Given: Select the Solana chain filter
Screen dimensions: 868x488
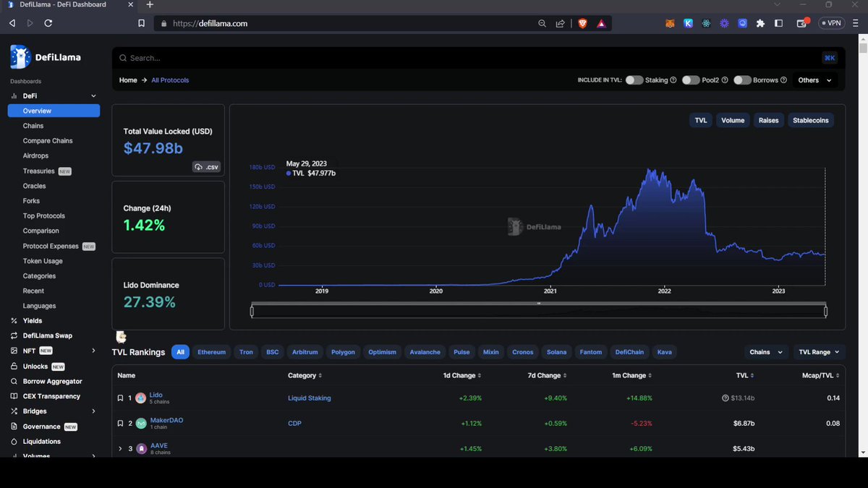Looking at the screenshot, I should coord(556,352).
